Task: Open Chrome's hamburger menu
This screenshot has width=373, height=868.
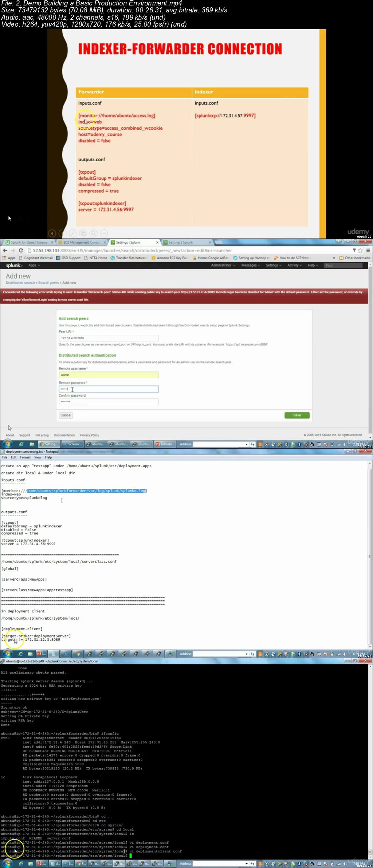Action: tap(368, 250)
